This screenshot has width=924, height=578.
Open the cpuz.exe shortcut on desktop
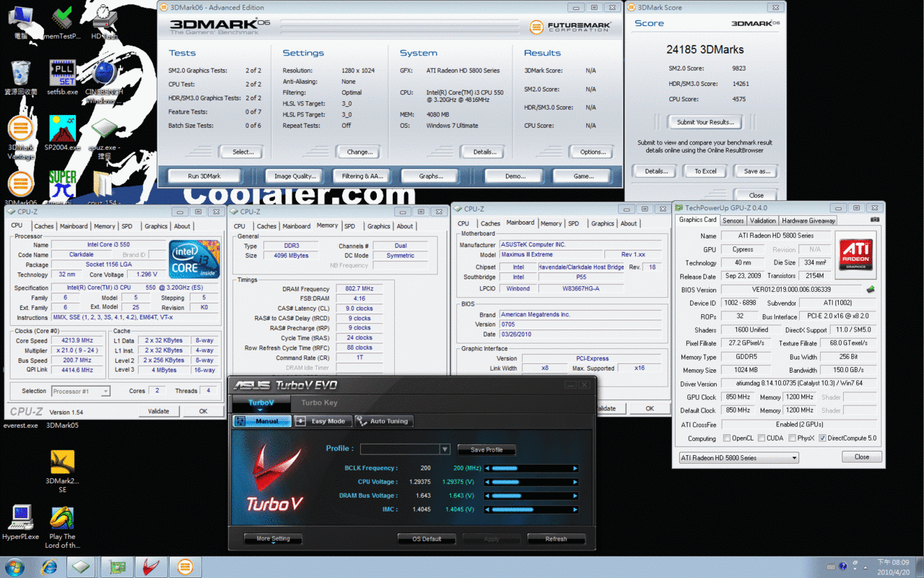click(104, 137)
